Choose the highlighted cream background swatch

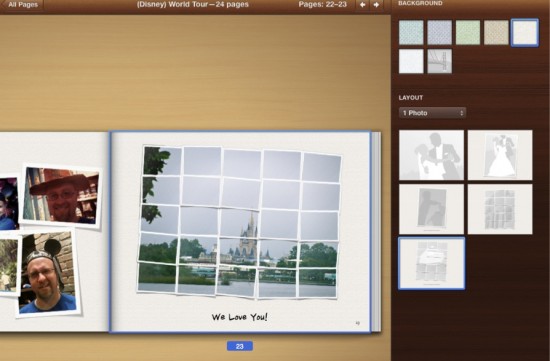click(525, 33)
